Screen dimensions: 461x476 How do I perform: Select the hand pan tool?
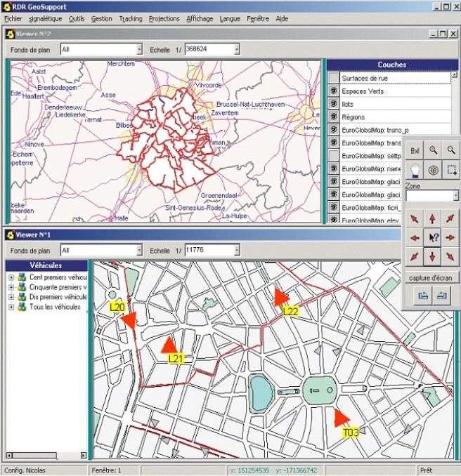415,169
